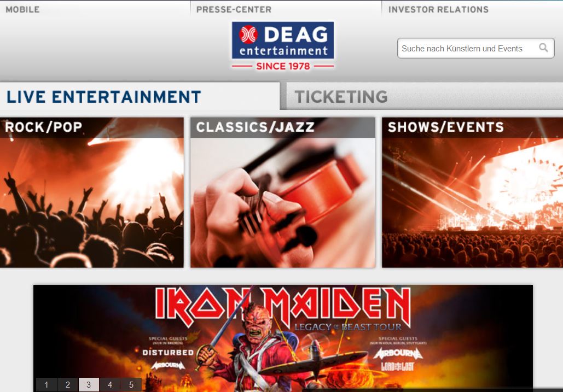Click the artist and event search field

pyautogui.click(x=476, y=48)
